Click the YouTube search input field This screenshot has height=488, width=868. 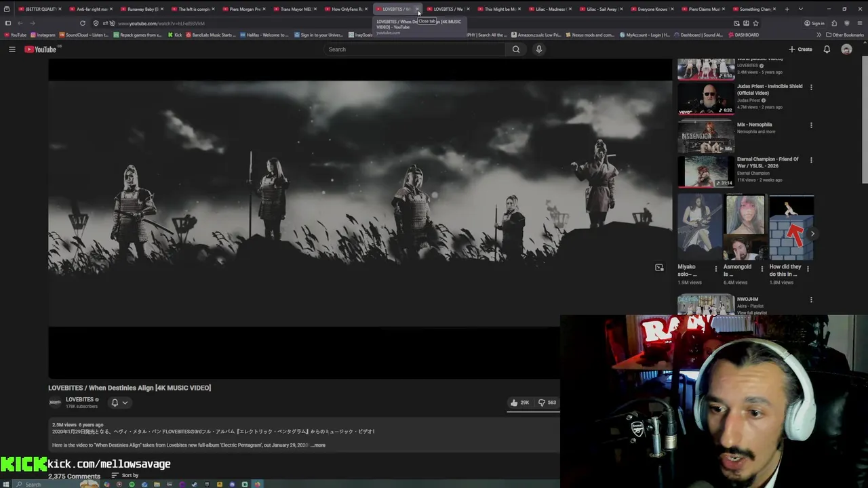pos(414,49)
